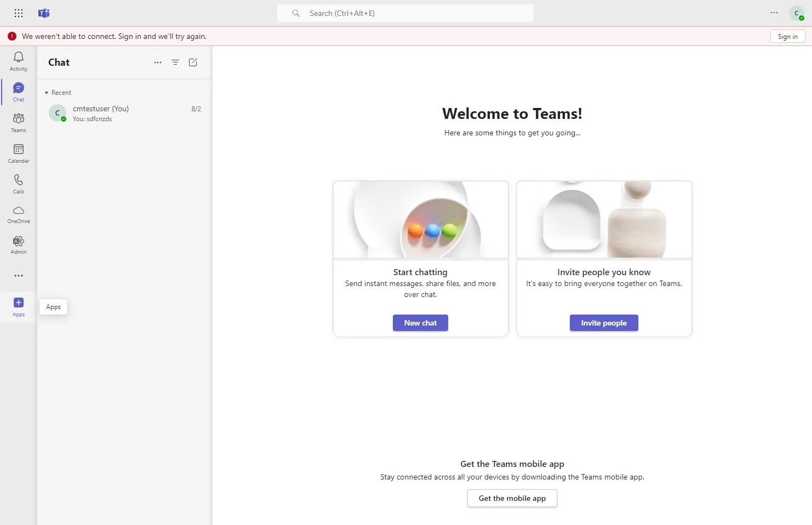Image resolution: width=812 pixels, height=525 pixels.
Task: Click the Start chatting card image
Action: click(x=421, y=220)
